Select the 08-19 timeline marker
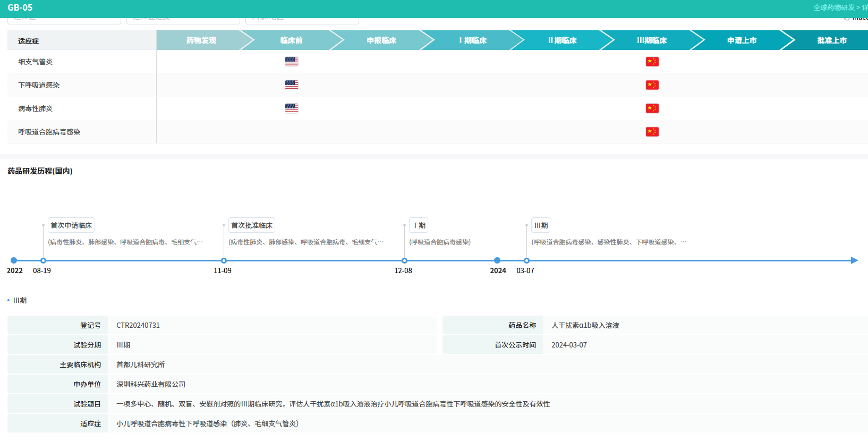The height and width of the screenshot is (441, 868). (43, 260)
